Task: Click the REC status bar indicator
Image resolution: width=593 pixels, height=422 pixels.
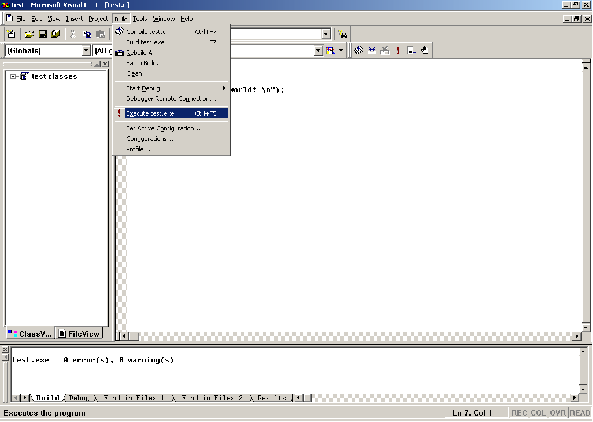Action: [519, 413]
